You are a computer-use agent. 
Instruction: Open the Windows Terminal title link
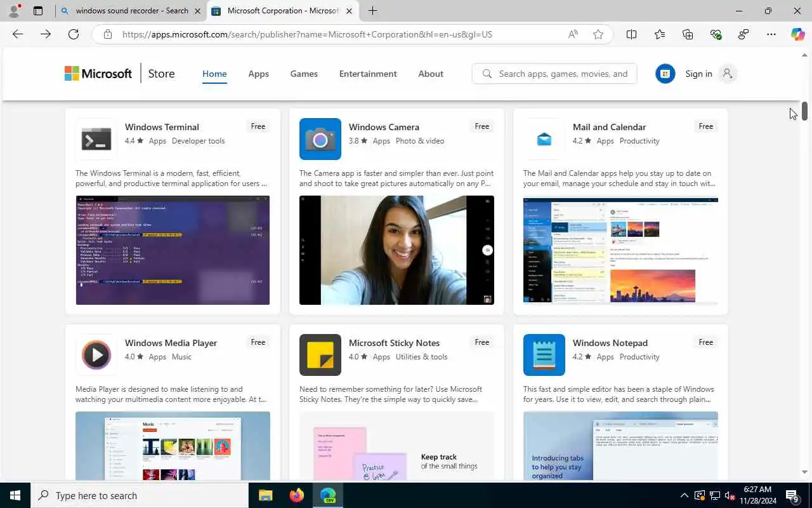(x=162, y=127)
